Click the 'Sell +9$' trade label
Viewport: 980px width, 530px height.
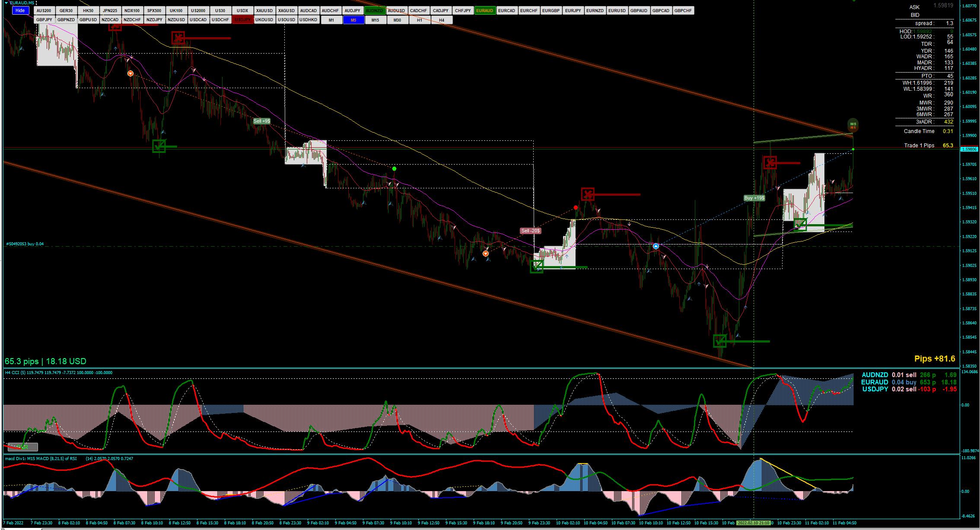[x=262, y=121]
